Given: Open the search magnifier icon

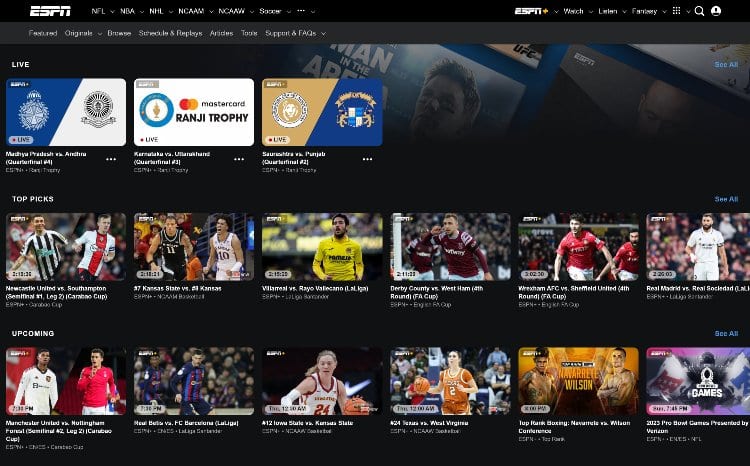Looking at the screenshot, I should coord(699,11).
